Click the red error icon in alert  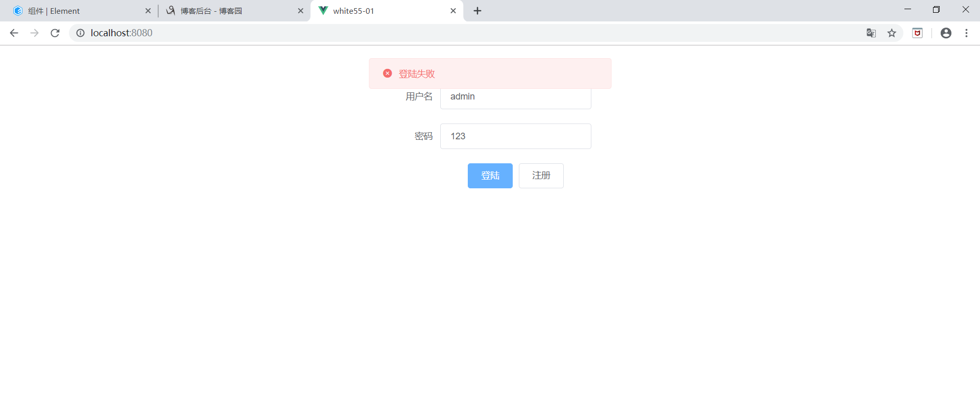(388, 73)
